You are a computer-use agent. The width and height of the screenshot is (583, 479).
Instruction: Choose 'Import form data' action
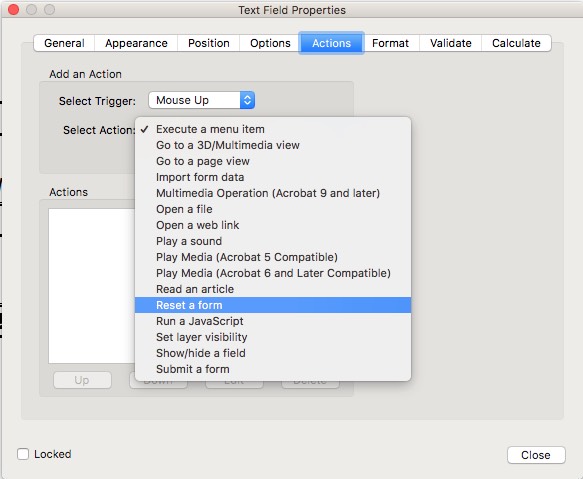point(273,177)
